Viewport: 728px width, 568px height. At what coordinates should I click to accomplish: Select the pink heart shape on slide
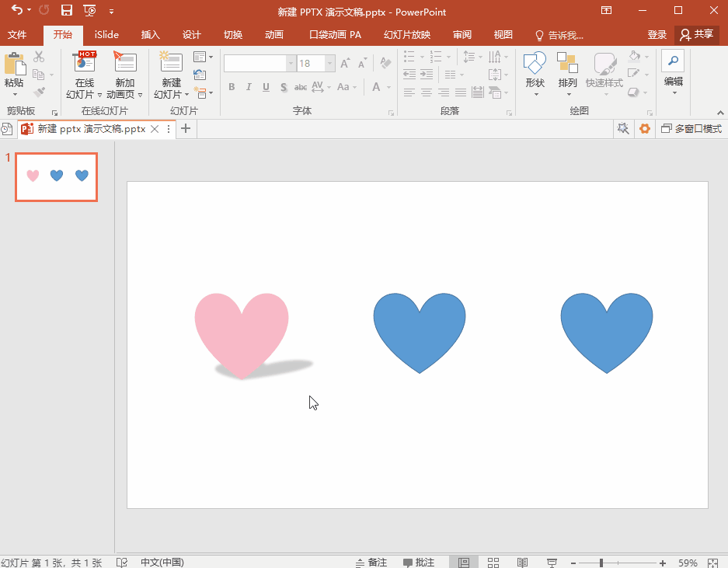(x=242, y=336)
